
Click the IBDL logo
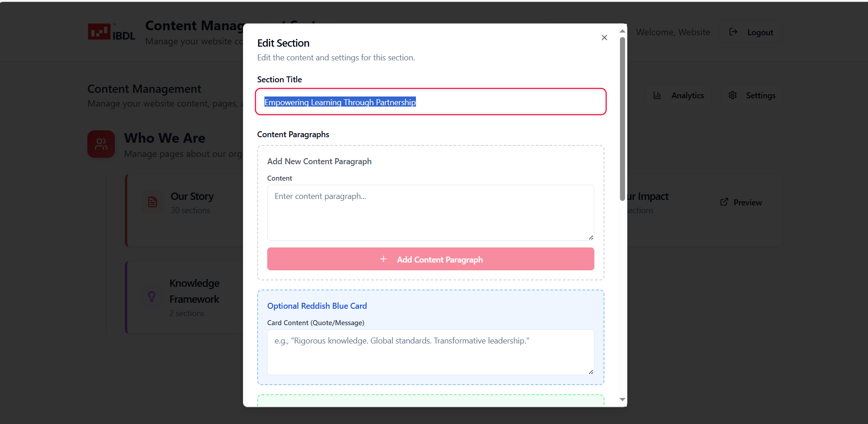pyautogui.click(x=111, y=32)
